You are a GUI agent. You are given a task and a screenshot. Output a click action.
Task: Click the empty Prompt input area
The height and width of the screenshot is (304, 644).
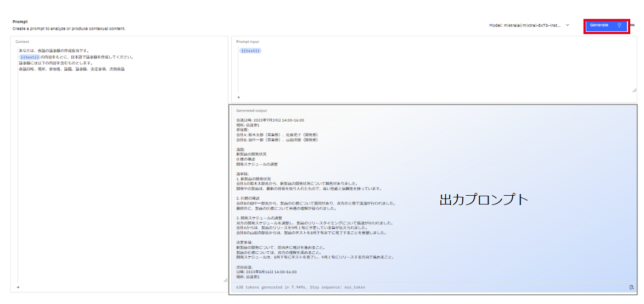point(434,71)
